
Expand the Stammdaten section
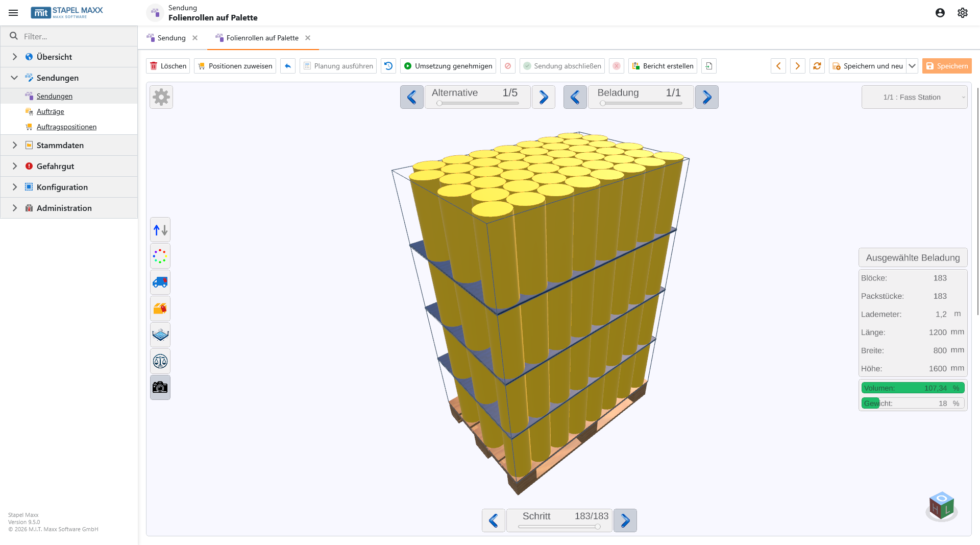pyautogui.click(x=15, y=145)
